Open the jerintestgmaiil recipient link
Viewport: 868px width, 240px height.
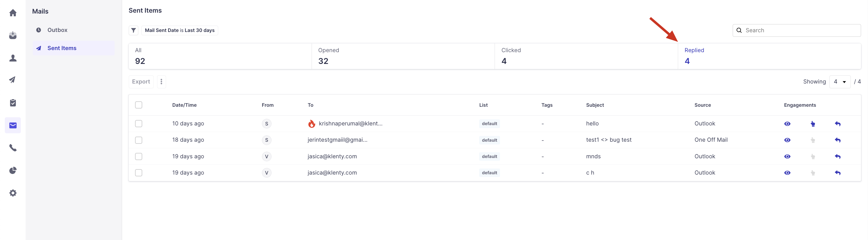coord(337,140)
